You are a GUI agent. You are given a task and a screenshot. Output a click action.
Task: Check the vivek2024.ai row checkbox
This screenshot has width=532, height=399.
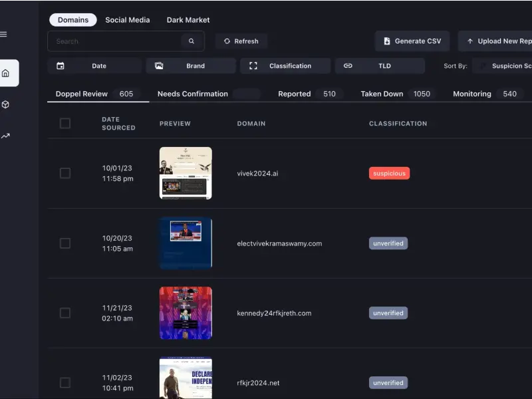click(65, 173)
